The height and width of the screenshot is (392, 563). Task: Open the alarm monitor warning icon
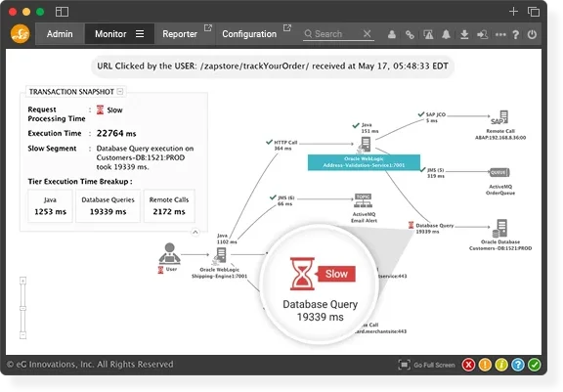pos(428,34)
